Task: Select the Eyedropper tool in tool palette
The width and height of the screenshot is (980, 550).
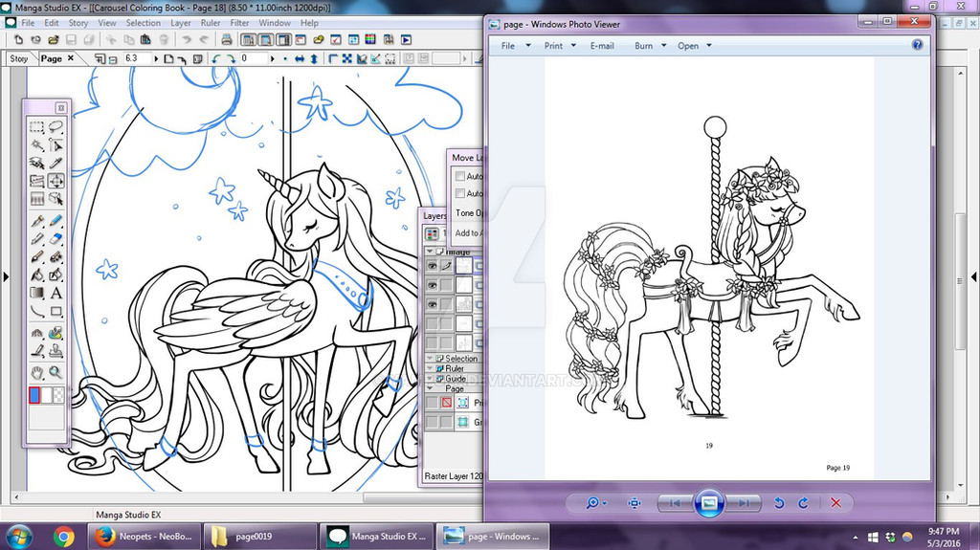Action: 56,164
